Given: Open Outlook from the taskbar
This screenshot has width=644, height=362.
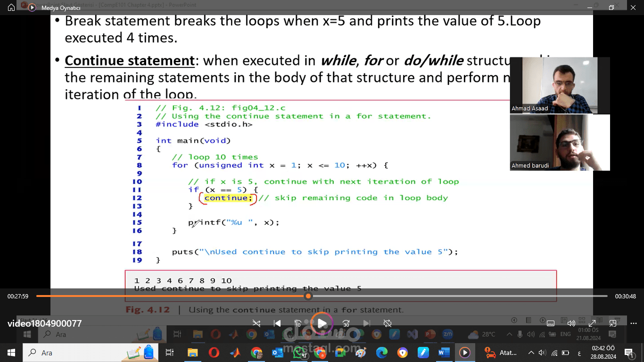Looking at the screenshot, I should [277, 353].
